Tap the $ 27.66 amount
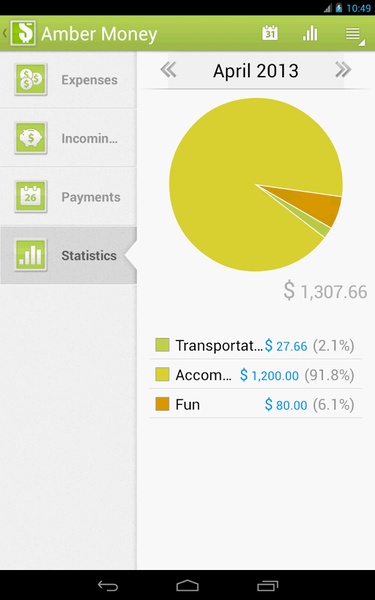The width and height of the screenshot is (375, 600). pos(286,346)
